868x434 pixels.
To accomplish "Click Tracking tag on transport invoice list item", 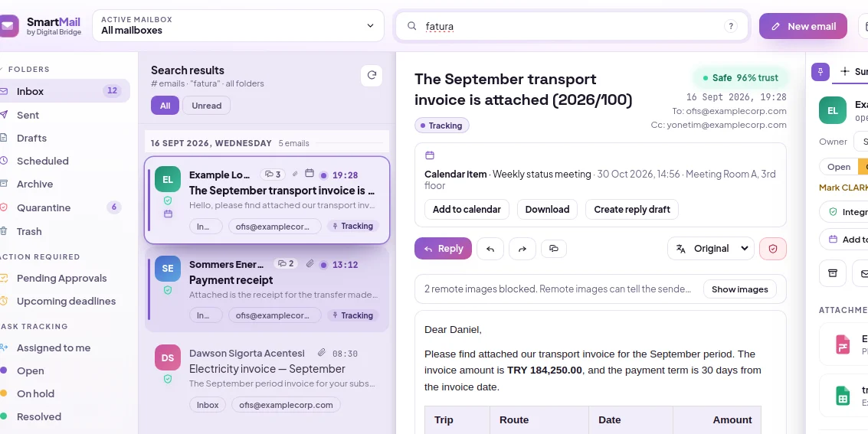I will click(x=353, y=226).
